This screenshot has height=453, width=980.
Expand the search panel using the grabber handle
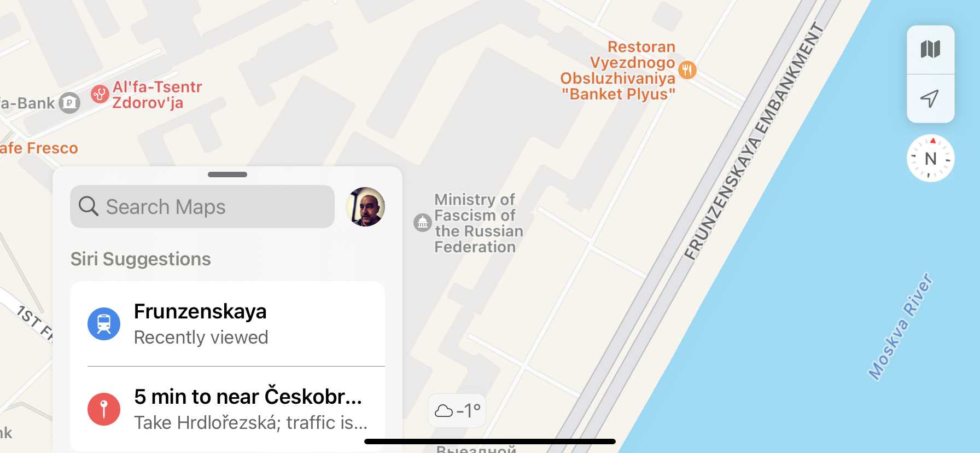tap(227, 175)
